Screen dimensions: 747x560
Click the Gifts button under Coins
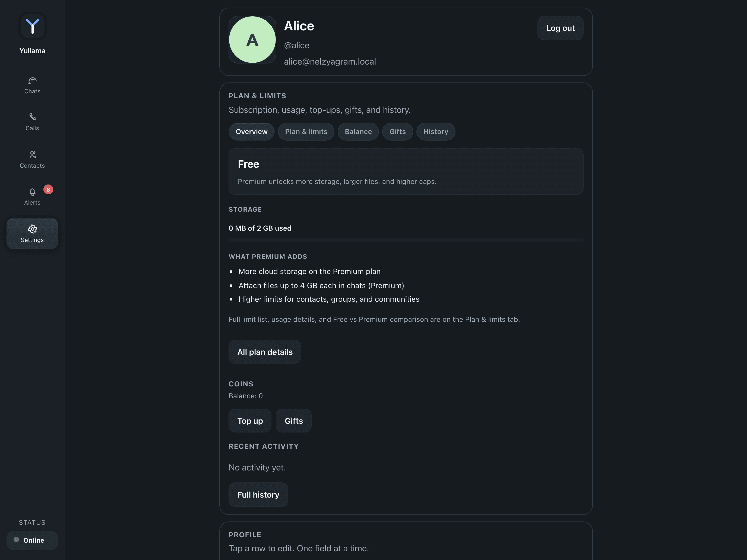tap(293, 421)
